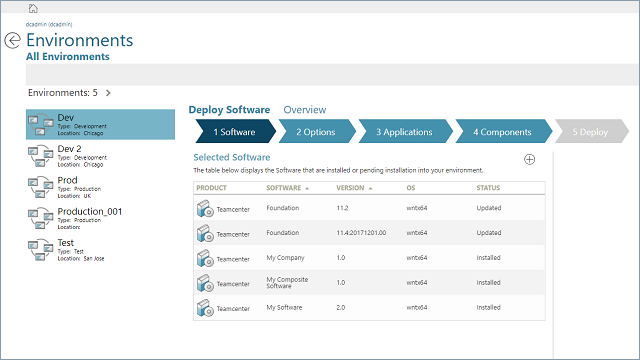Screen dimensions: 640x360
Task: Click the Production_001 environment icon
Action: pos(40,219)
